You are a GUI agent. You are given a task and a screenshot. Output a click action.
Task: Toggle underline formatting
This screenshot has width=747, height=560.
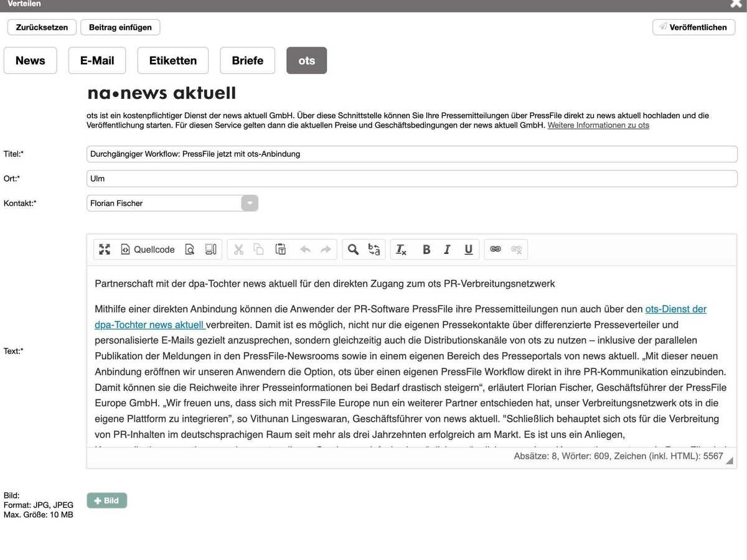point(468,250)
